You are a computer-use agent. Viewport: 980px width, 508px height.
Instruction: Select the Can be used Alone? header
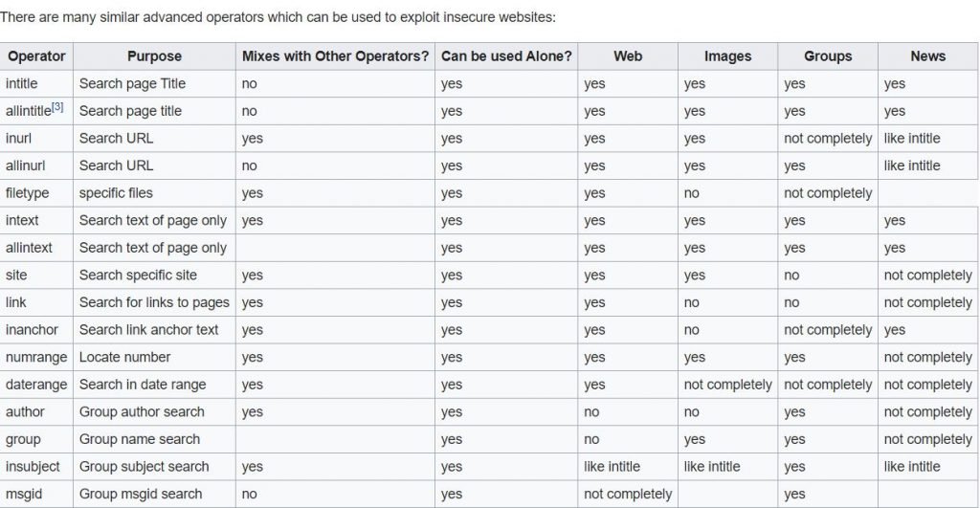[x=506, y=56]
